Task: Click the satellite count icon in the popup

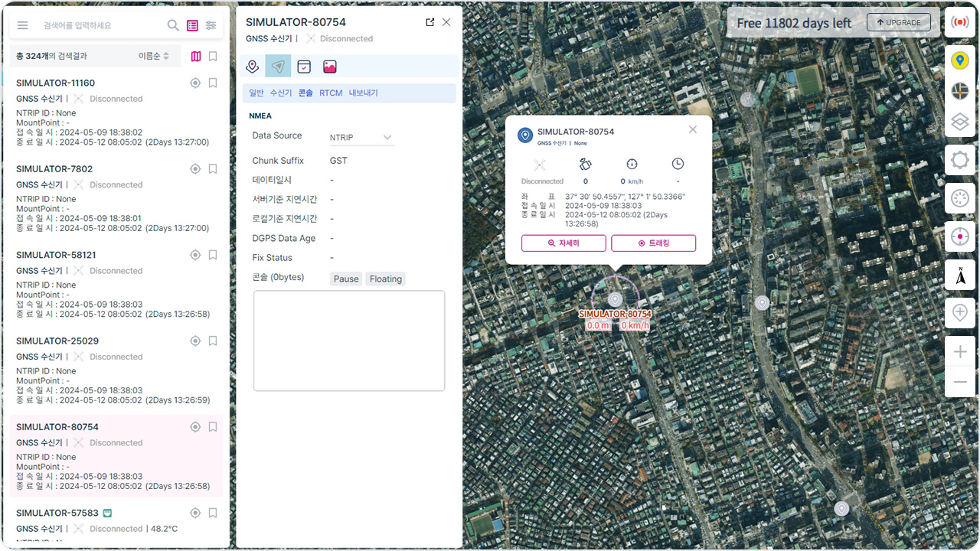Action: click(586, 164)
